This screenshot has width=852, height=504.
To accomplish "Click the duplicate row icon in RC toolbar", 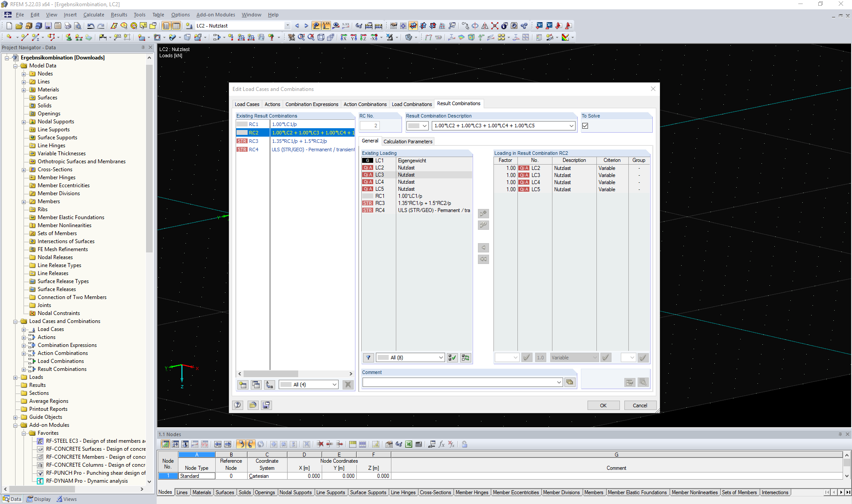I will click(256, 384).
